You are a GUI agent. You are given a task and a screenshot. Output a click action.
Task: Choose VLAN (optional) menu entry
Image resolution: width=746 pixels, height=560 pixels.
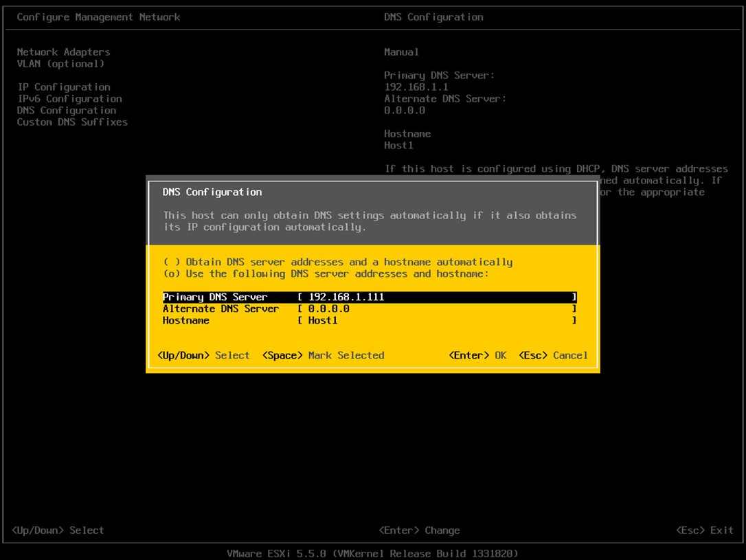tap(60, 64)
